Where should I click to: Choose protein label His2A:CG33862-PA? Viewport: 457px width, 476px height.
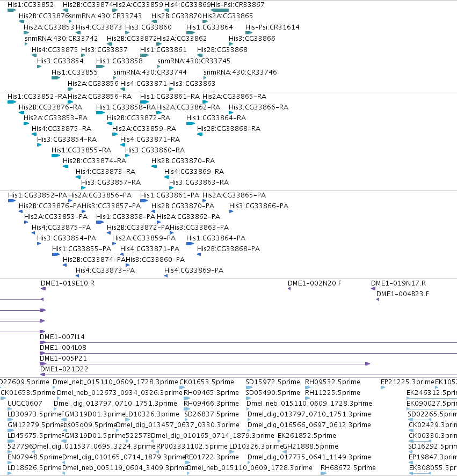(x=188, y=217)
